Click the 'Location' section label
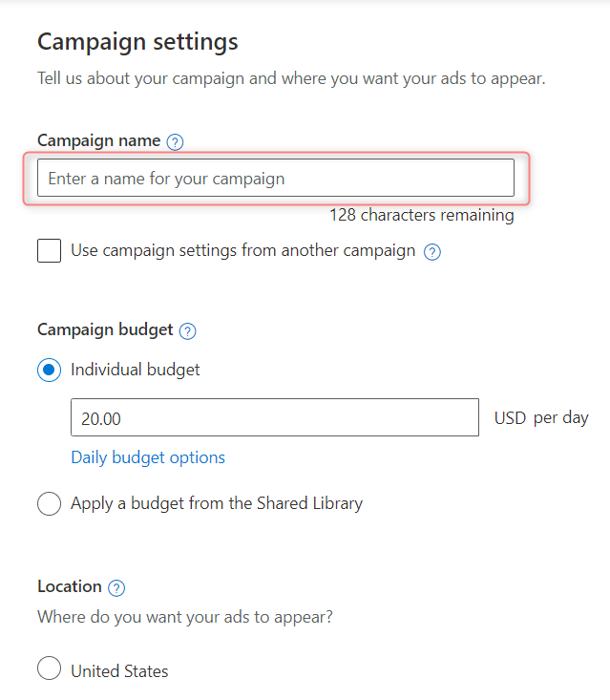Viewport: 610px width, 700px height. pyautogui.click(x=70, y=586)
